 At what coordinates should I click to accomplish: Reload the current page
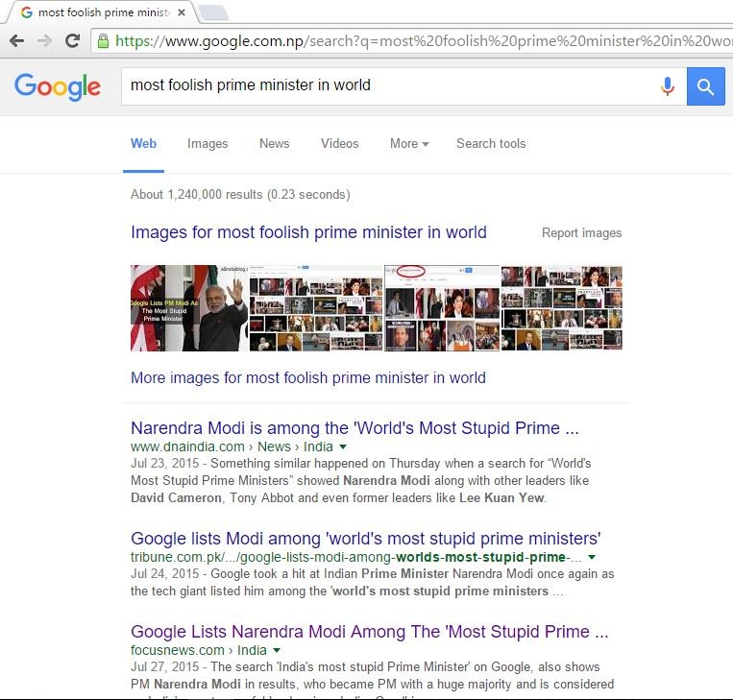point(72,41)
